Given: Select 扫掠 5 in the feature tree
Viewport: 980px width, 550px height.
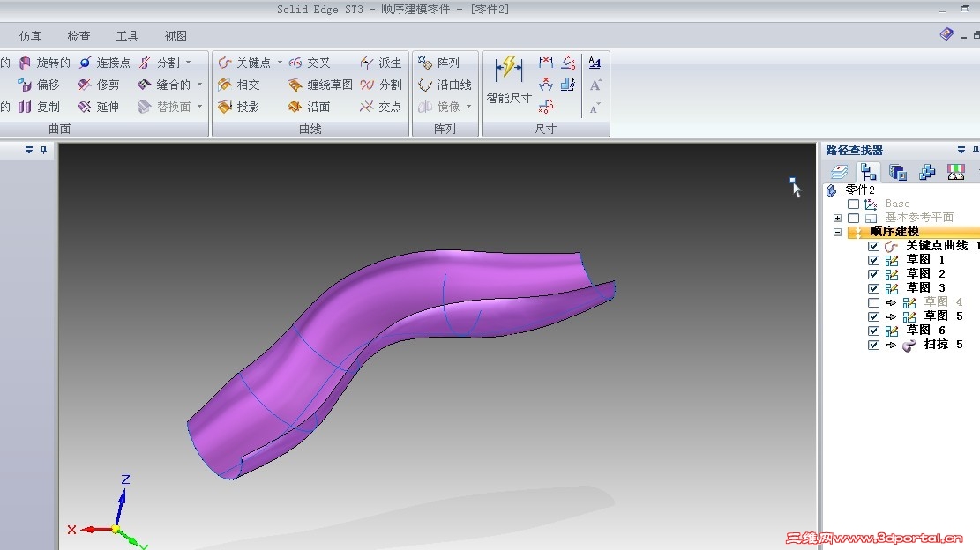Looking at the screenshot, I should click(x=943, y=345).
